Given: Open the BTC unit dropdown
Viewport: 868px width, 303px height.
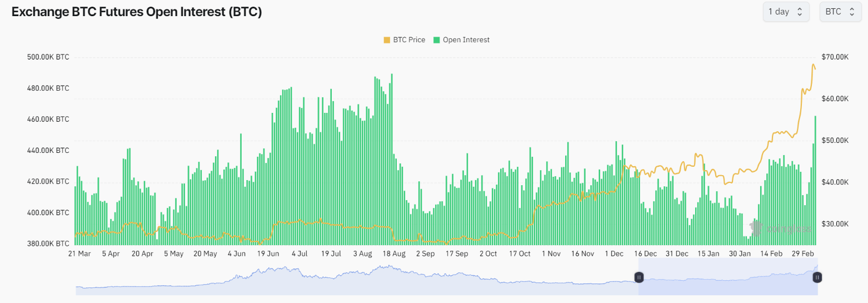Looking at the screenshot, I should coord(840,12).
